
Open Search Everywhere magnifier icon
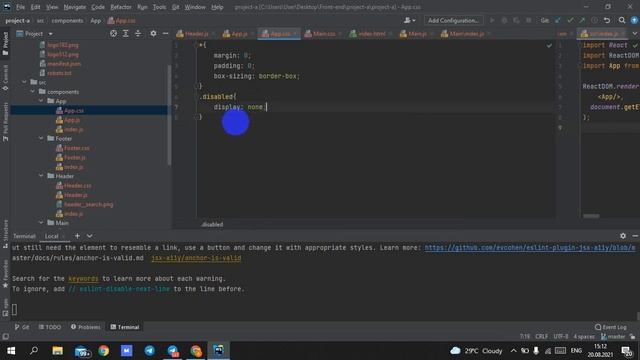622,20
